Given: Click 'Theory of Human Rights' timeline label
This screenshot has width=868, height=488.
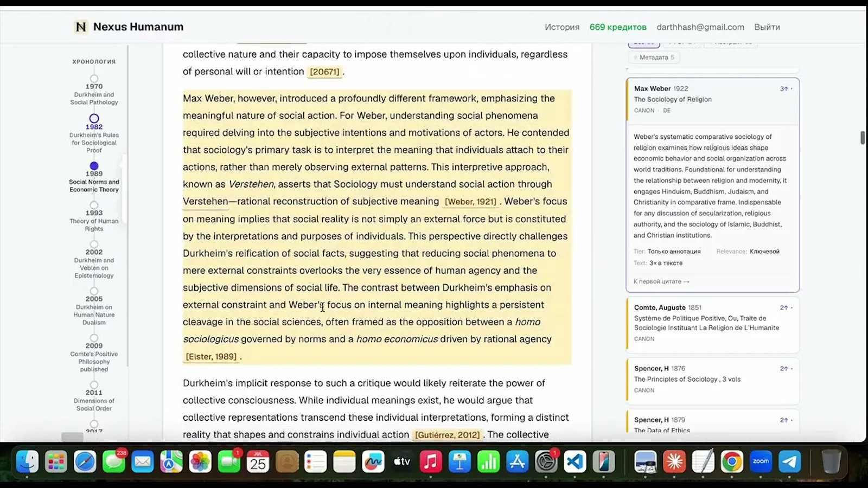Looking at the screenshot, I should (x=94, y=225).
